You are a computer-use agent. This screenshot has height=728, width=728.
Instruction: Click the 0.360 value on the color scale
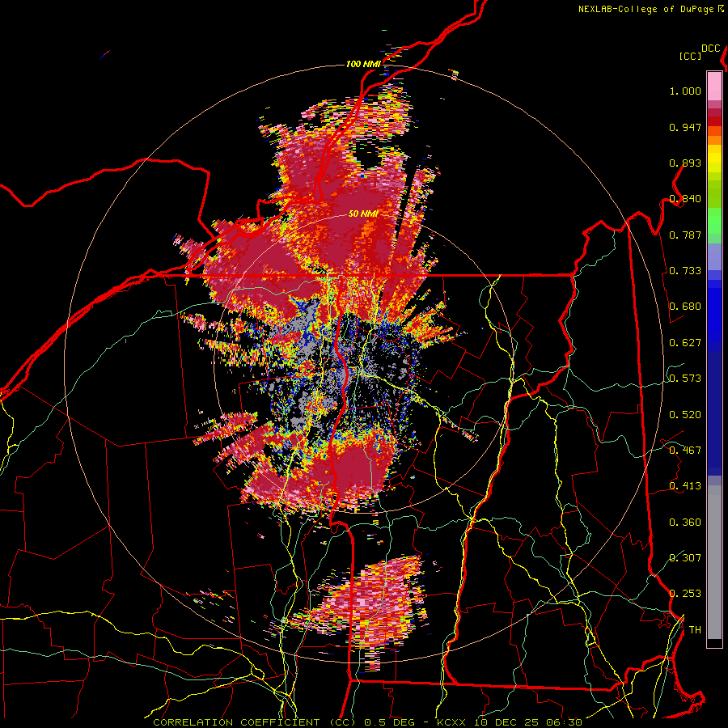pos(685,523)
